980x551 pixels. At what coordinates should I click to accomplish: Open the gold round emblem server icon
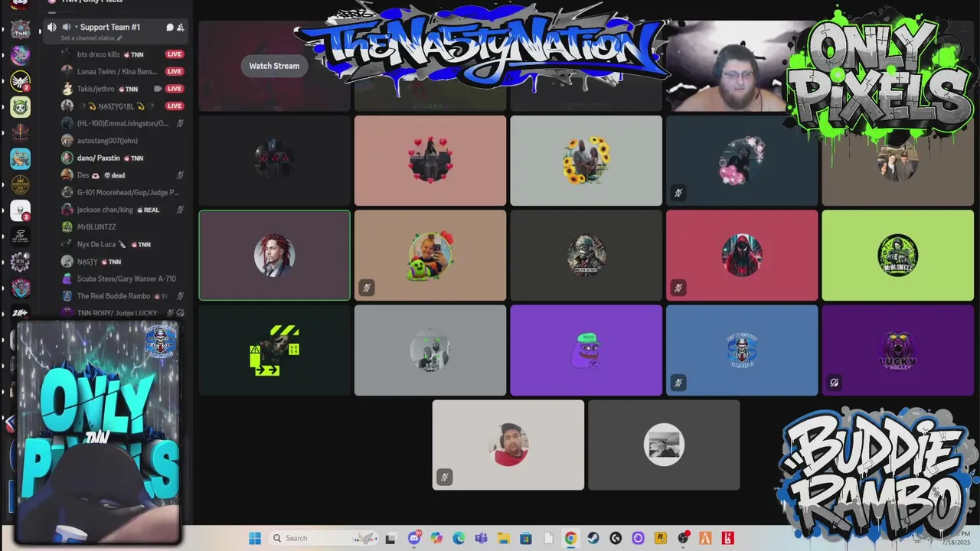pos(20,184)
